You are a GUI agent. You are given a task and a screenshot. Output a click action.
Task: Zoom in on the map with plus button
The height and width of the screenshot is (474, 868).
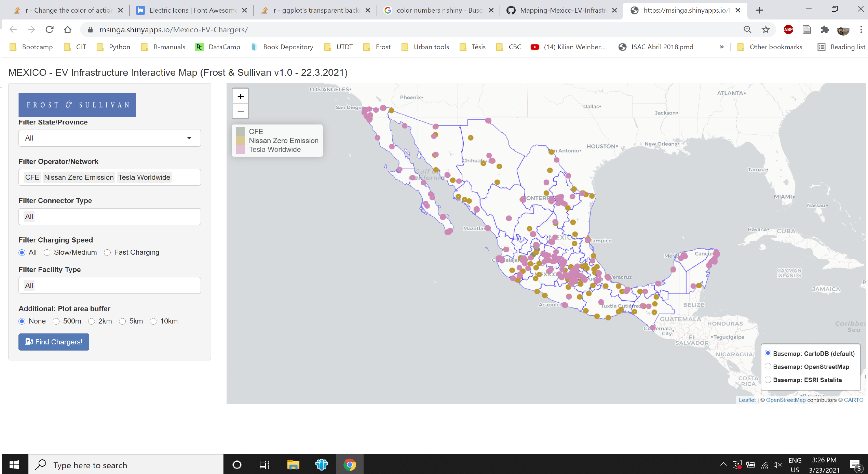point(240,97)
